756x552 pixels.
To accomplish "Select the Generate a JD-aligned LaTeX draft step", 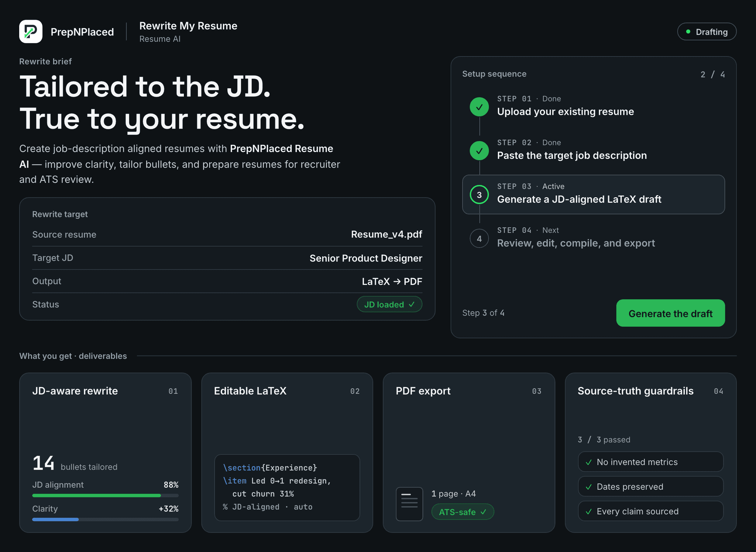I will click(x=593, y=195).
